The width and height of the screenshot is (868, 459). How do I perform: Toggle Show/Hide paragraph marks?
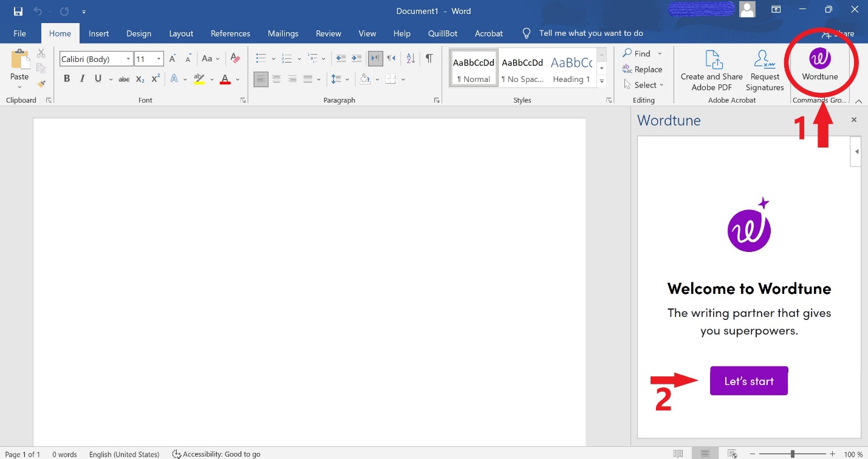429,59
